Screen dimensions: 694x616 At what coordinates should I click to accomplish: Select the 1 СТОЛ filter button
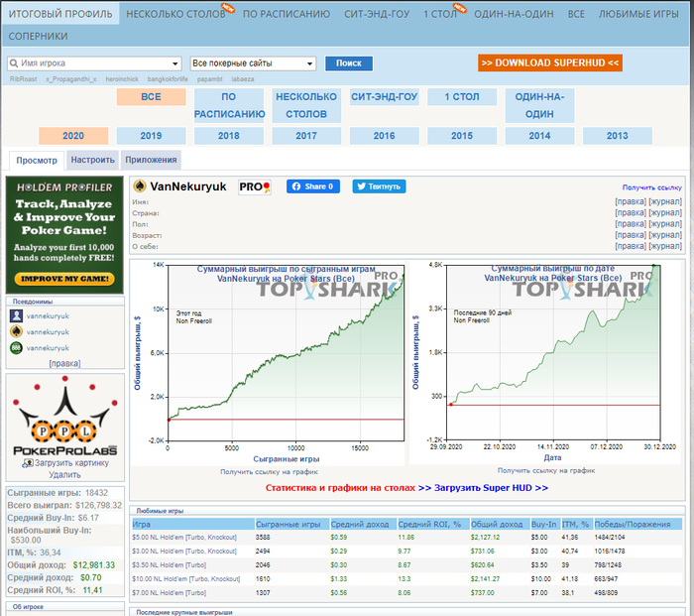pos(462,97)
